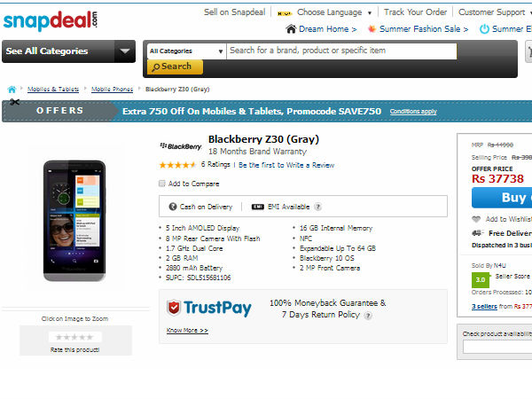This screenshot has height=399, width=532.
Task: Click the Blackberry Z30 product image to zoom
Action: point(74,221)
